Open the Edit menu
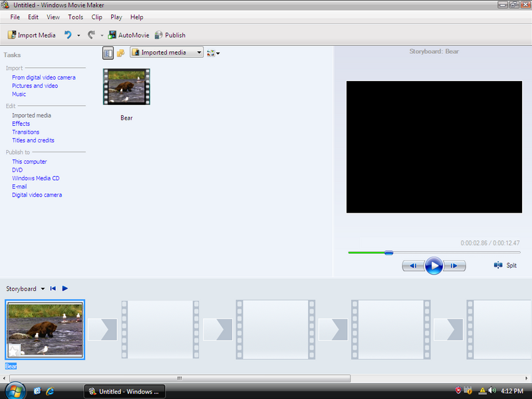 point(33,17)
